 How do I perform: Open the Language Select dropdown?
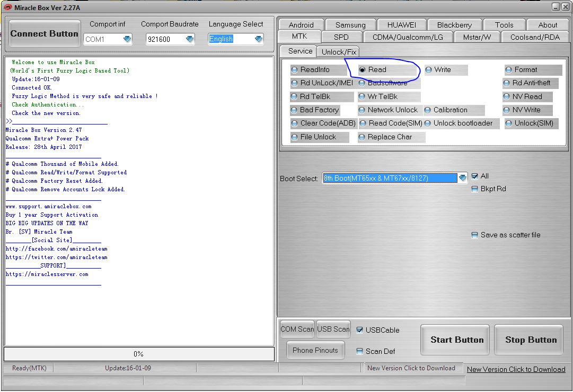coord(259,39)
